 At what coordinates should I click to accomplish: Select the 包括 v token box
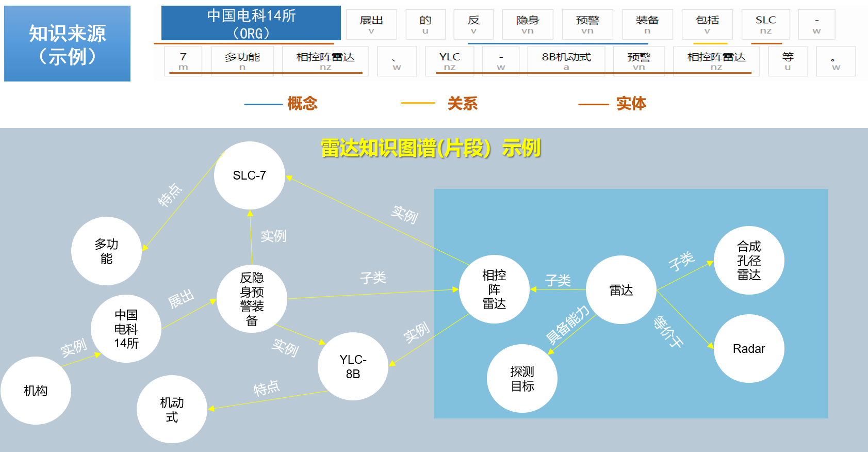(707, 24)
